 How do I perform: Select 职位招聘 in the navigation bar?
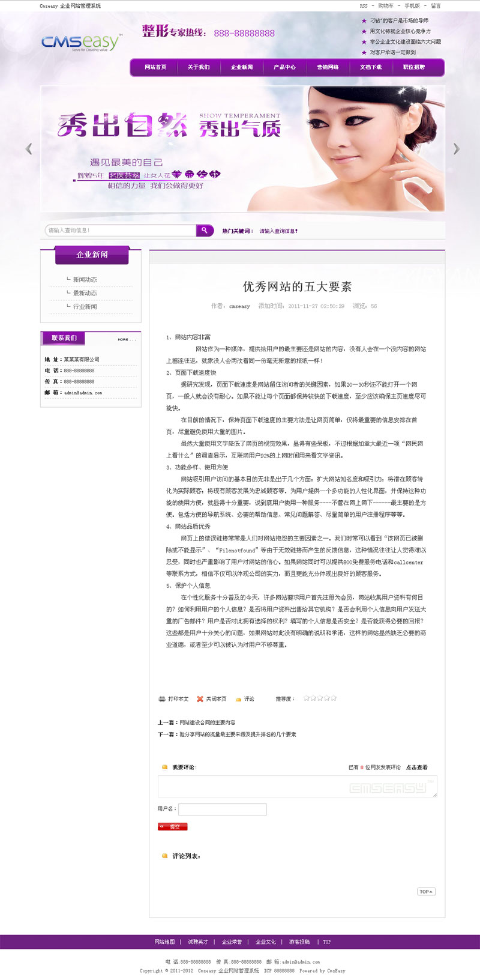(x=413, y=67)
